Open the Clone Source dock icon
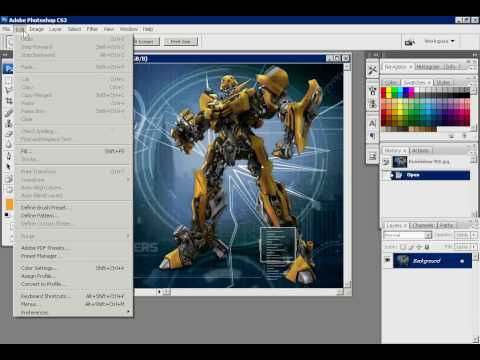The width and height of the screenshot is (480, 360). pos(372,104)
